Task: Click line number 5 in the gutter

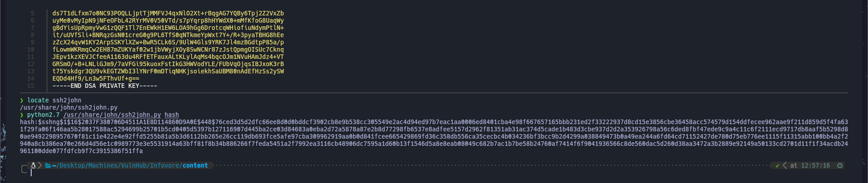Action: point(33,13)
